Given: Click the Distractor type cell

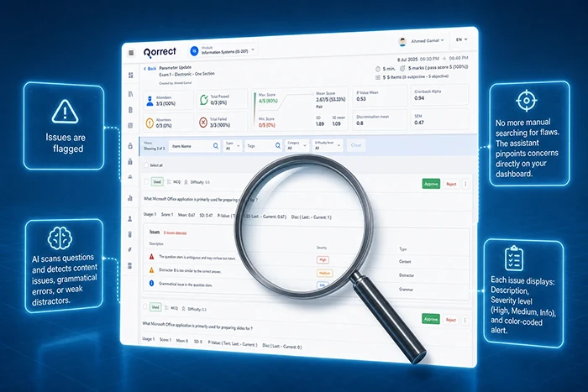Looking at the screenshot, I should tap(407, 275).
